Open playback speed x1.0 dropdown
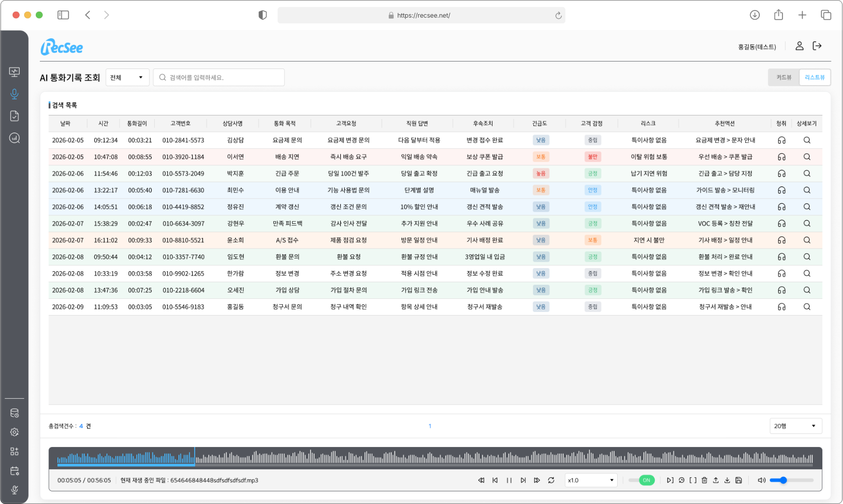 pyautogui.click(x=591, y=480)
